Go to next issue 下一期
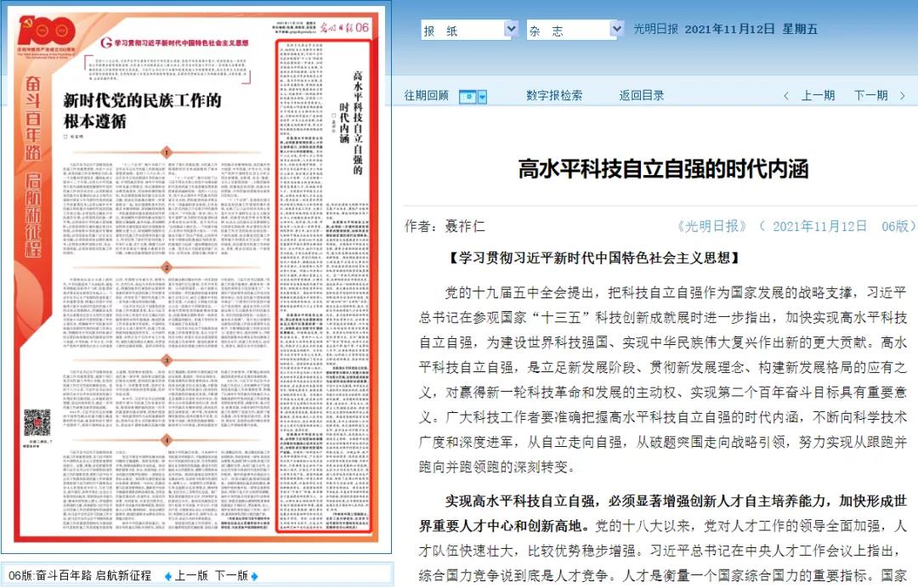 [x=870, y=95]
